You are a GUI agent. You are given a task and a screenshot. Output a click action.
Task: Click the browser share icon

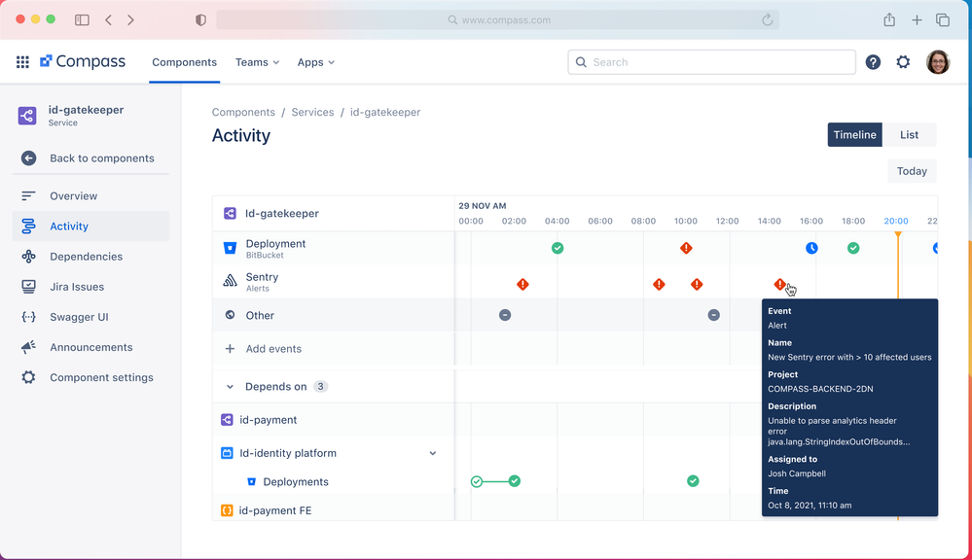pos(889,19)
